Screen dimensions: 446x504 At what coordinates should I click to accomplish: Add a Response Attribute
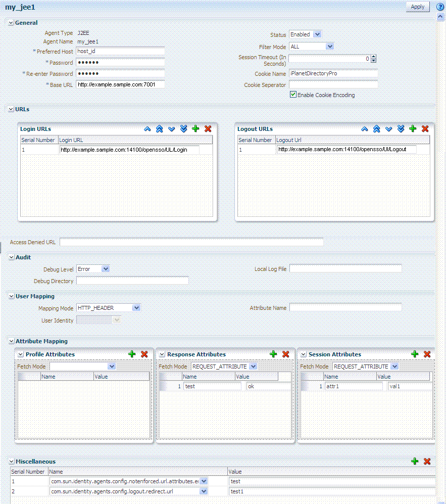273,354
